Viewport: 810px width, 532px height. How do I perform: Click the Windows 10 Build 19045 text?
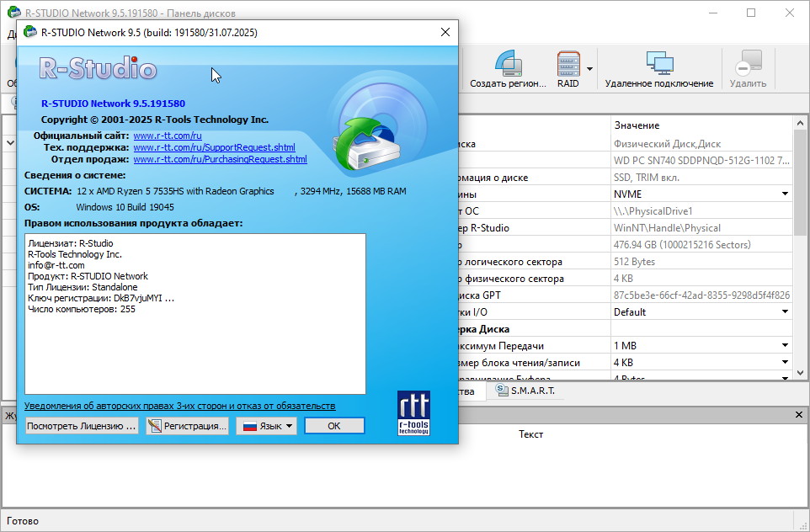pos(125,207)
